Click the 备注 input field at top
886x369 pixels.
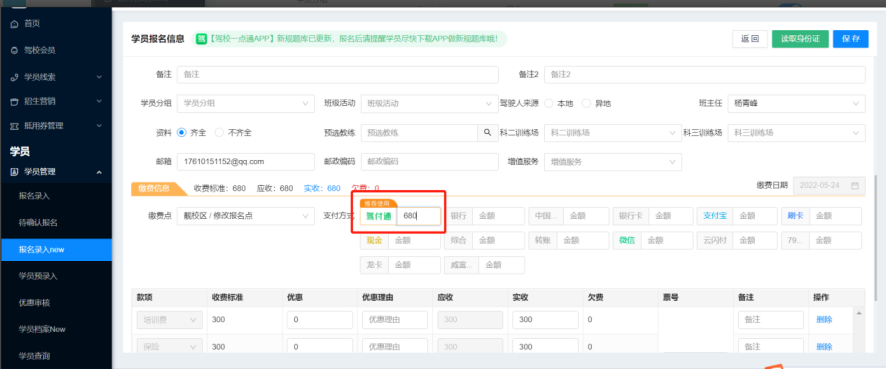(338, 75)
